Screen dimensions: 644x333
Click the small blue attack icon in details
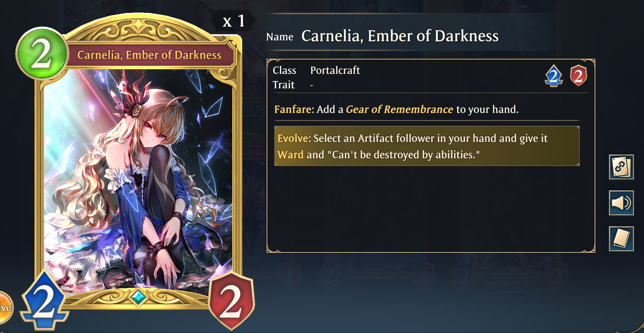554,76
